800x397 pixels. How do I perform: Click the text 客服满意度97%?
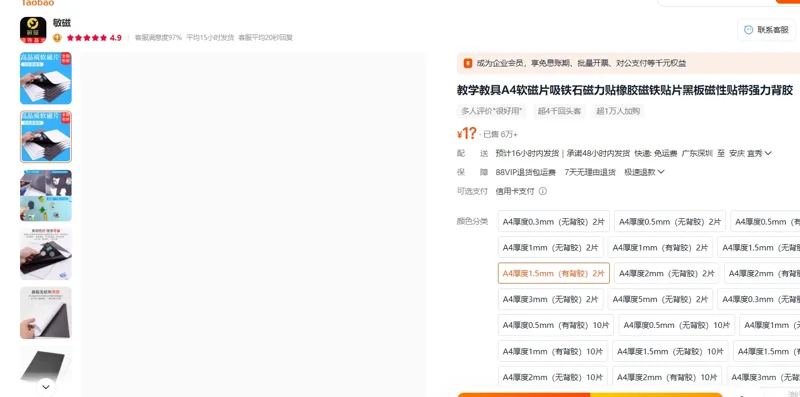tap(158, 38)
